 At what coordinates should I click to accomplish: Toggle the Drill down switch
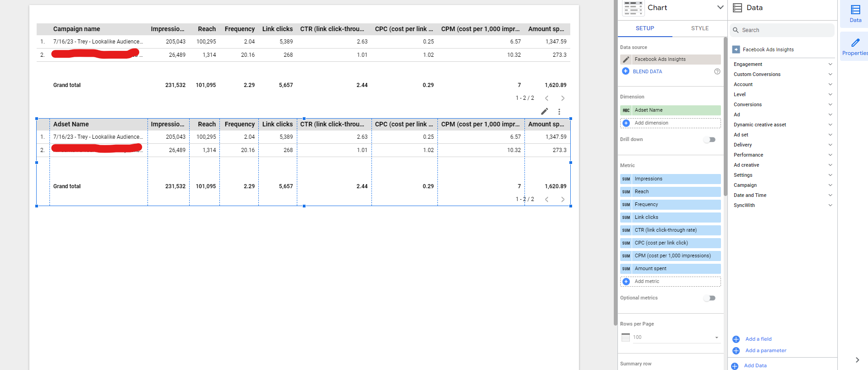click(x=710, y=140)
